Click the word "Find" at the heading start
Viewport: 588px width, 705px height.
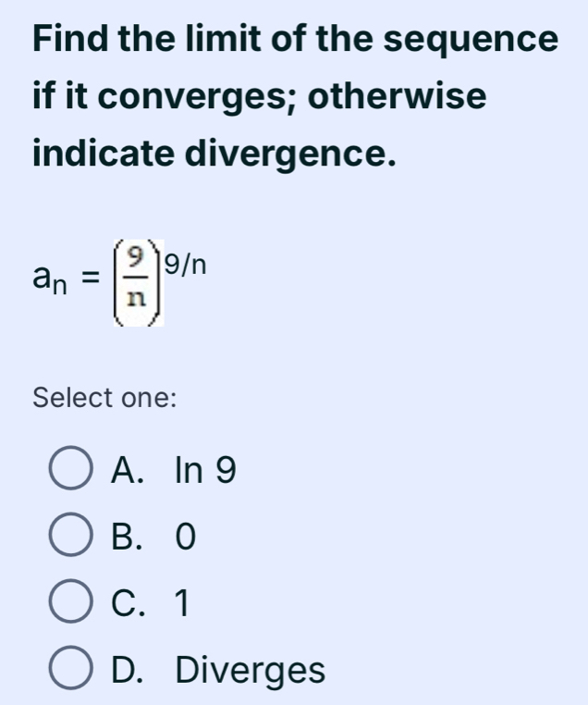[x=67, y=42]
